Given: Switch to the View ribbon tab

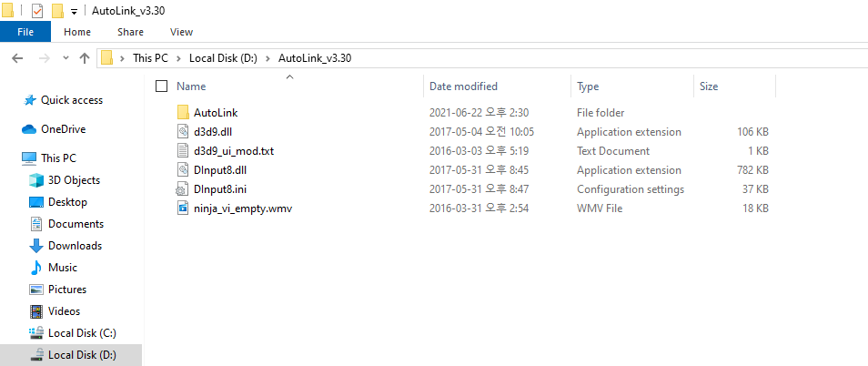Looking at the screenshot, I should click(x=181, y=32).
